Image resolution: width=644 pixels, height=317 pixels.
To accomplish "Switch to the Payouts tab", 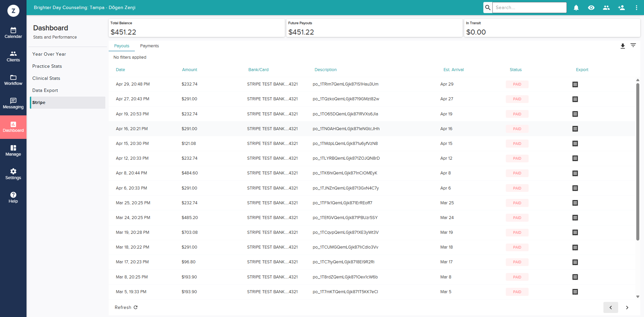I will click(x=121, y=46).
